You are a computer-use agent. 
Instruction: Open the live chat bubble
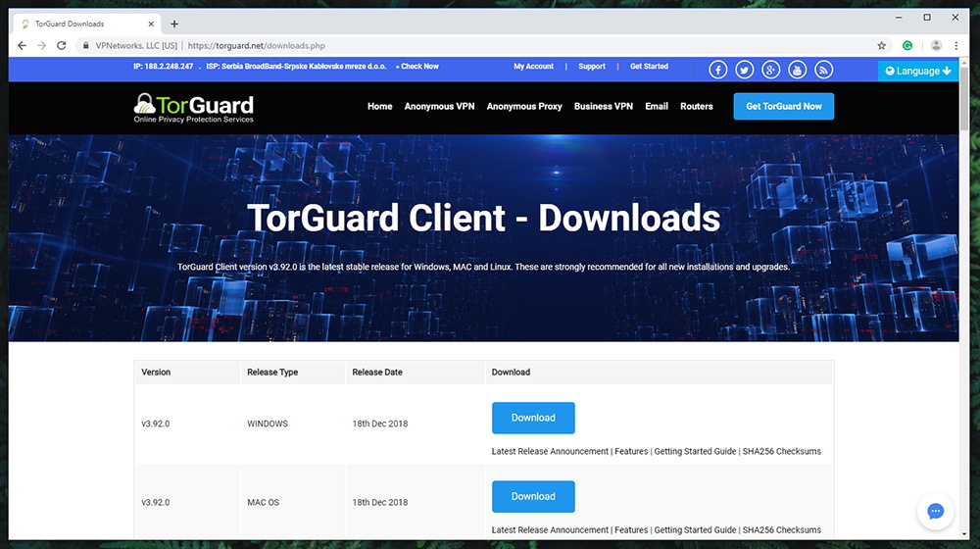coord(935,512)
